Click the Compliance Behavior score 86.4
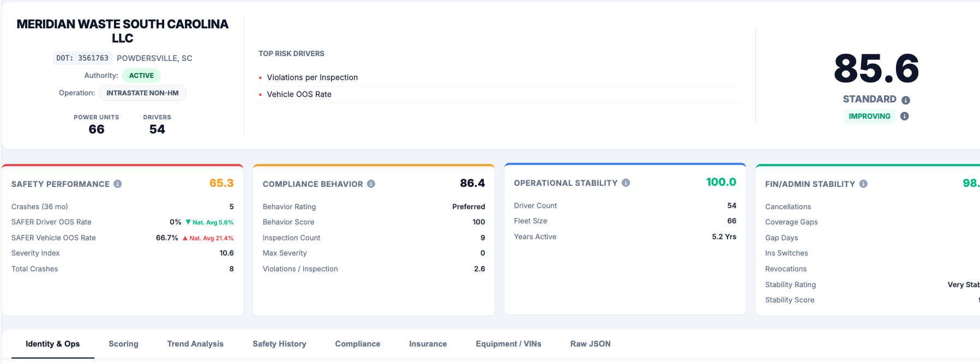Image resolution: width=980 pixels, height=364 pixels. pyautogui.click(x=472, y=183)
